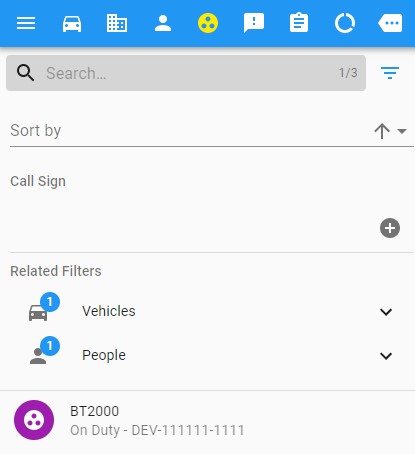415x454 pixels.
Task: Open the buildings tab icon
Action: [117, 23]
